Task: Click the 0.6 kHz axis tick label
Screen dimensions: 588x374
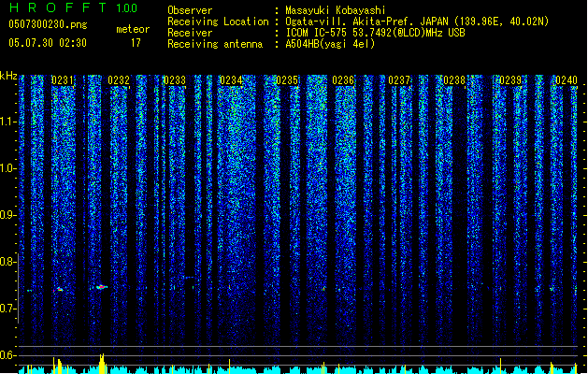Action: tap(7, 355)
